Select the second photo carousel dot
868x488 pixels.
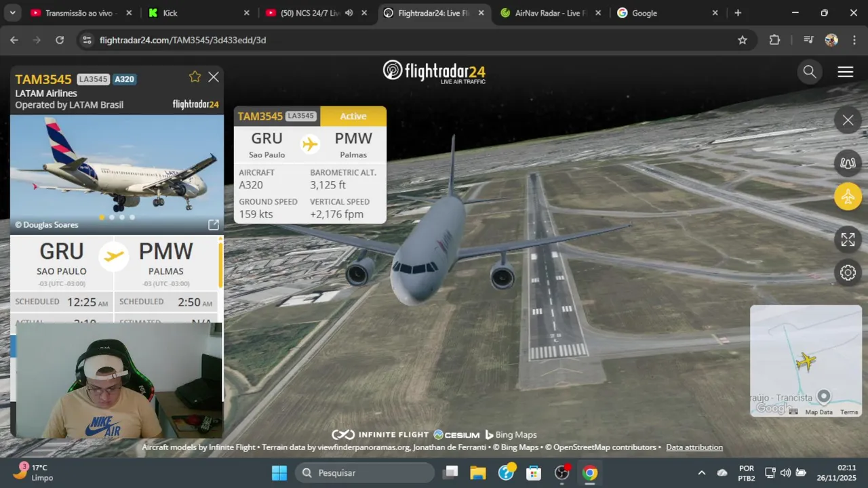coord(112,217)
